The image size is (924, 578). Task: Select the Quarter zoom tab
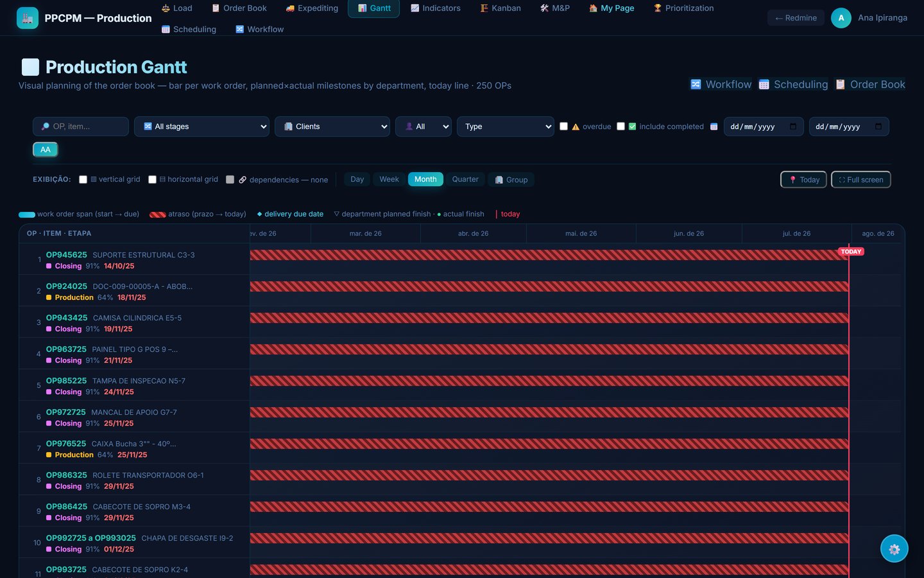tap(465, 180)
